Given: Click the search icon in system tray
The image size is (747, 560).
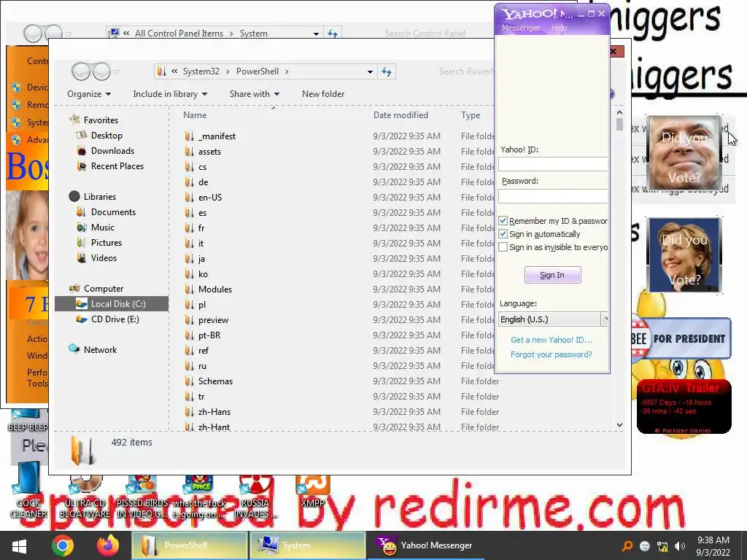Looking at the screenshot, I should 627,546.
